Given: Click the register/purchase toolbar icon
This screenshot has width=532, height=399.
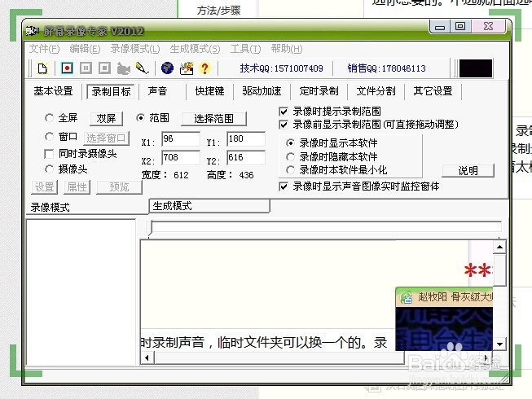Looking at the screenshot, I should point(187,68).
